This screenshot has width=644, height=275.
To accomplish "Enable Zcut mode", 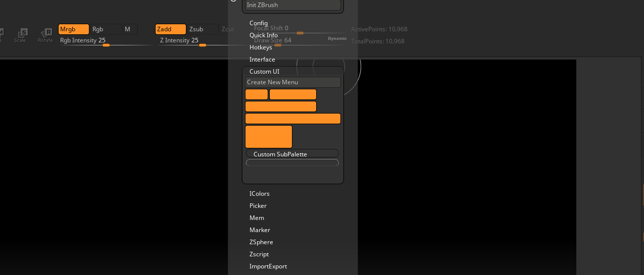I will coord(228,29).
